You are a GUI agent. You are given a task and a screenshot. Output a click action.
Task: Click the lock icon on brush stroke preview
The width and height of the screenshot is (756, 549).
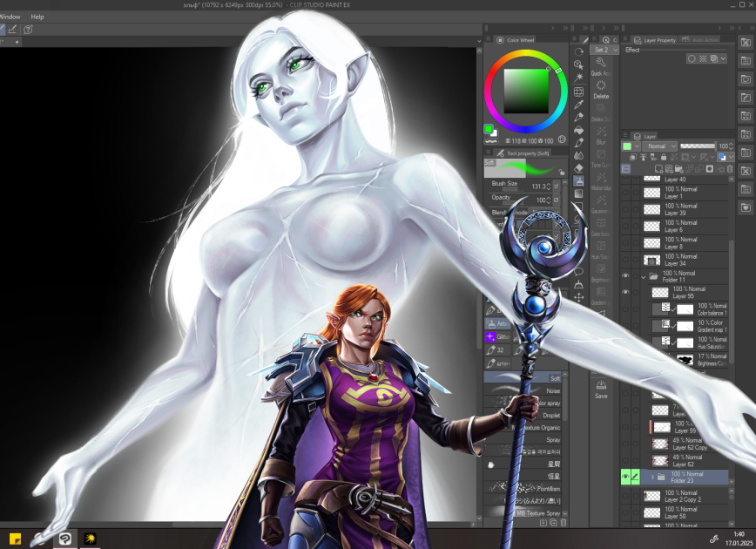561,172
